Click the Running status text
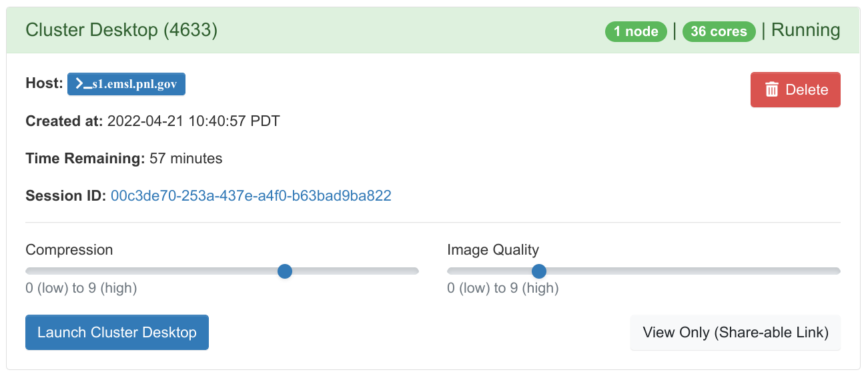Viewport: 868px width, 376px height. pos(805,30)
